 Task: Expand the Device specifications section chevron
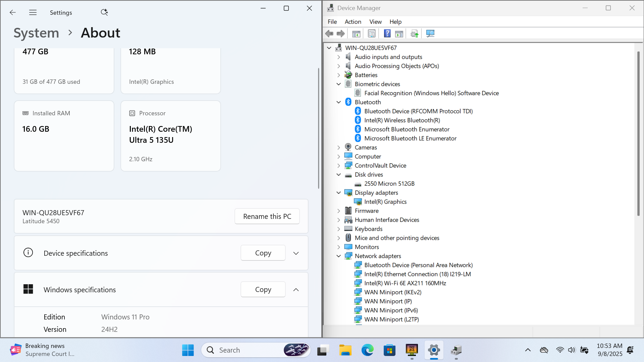point(296,253)
